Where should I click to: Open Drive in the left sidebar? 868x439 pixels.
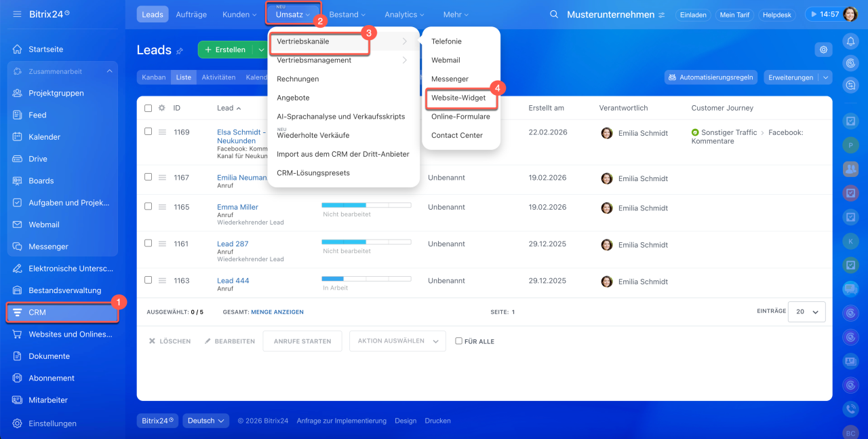tap(38, 159)
